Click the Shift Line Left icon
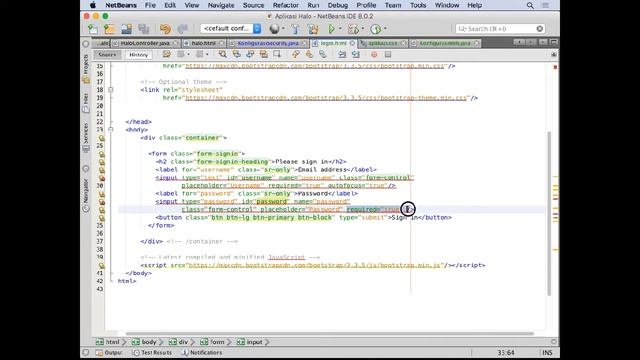This screenshot has width=640, height=360. (x=342, y=54)
